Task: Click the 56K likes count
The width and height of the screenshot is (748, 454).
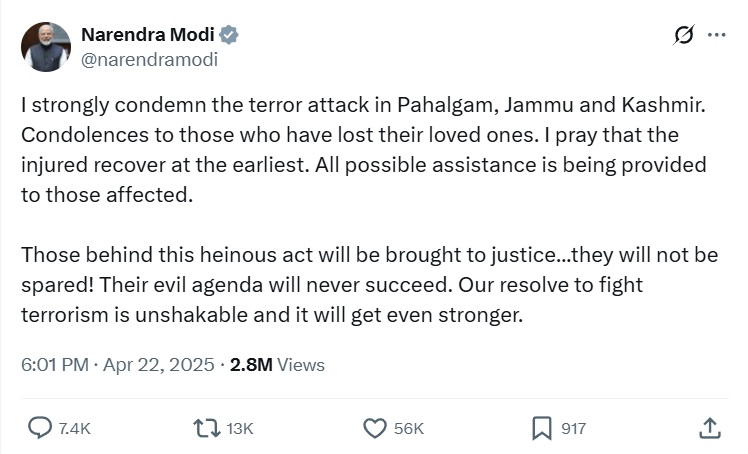Action: click(x=409, y=428)
